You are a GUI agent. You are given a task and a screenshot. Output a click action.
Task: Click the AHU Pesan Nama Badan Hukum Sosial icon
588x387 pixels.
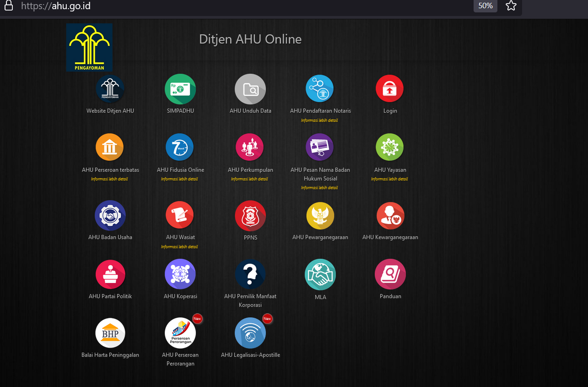point(320,147)
